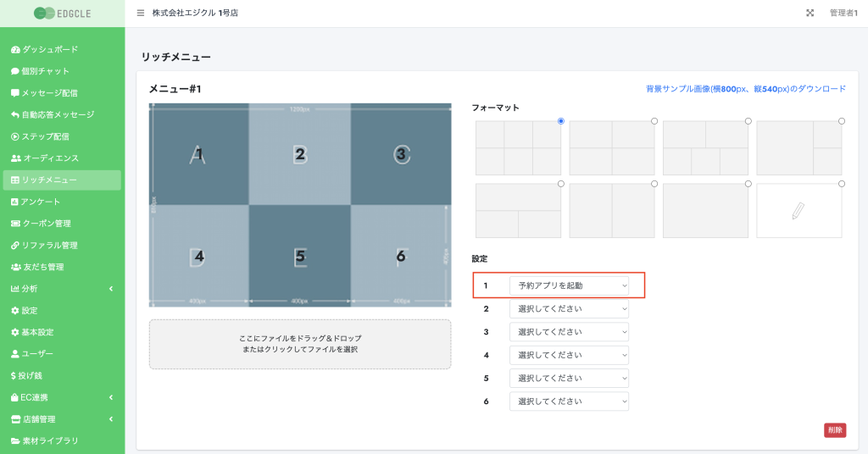Screen dimensions: 868x454
Task: Open メッセージ配信 in the sidebar
Action: pos(61,93)
